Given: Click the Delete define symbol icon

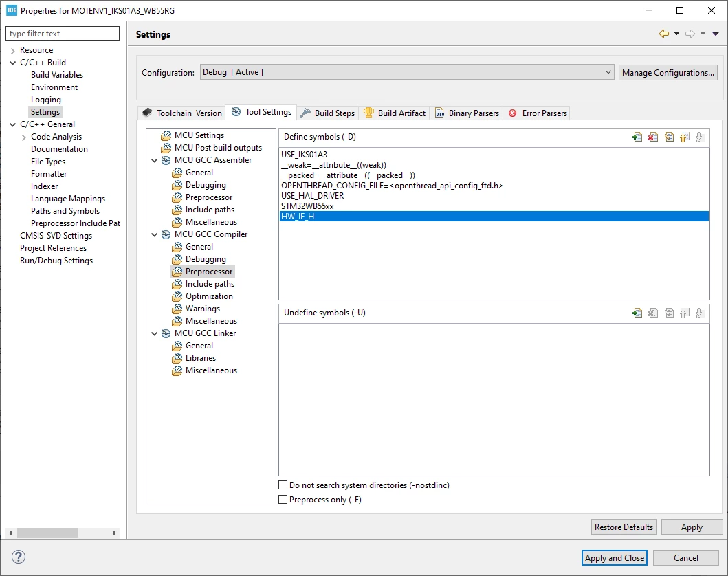Looking at the screenshot, I should click(653, 137).
